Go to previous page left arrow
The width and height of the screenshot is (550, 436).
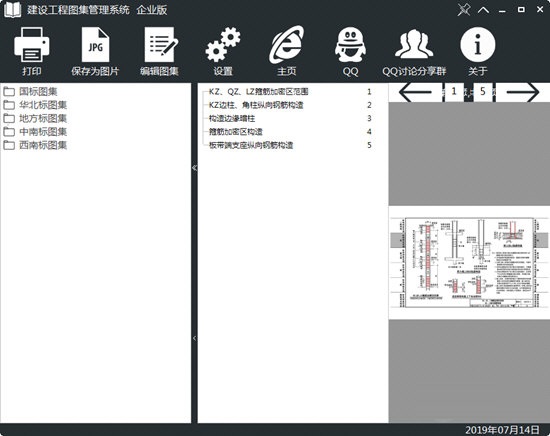point(416,92)
